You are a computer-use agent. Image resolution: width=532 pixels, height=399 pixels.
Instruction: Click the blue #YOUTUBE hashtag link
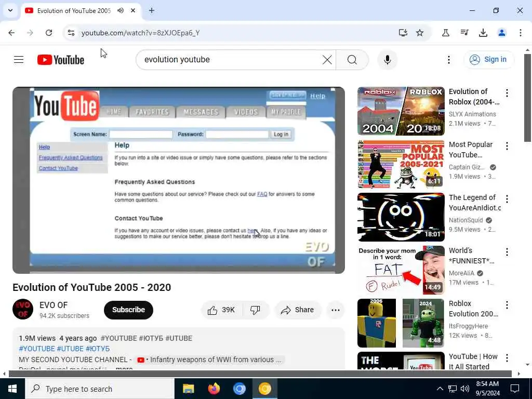coord(37,349)
